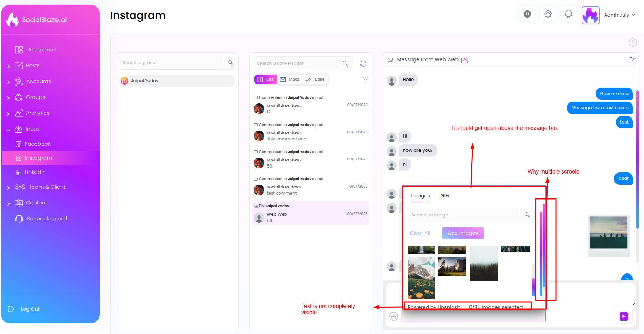Click the Add Images button
This screenshot has width=644, height=334.
pos(463,233)
